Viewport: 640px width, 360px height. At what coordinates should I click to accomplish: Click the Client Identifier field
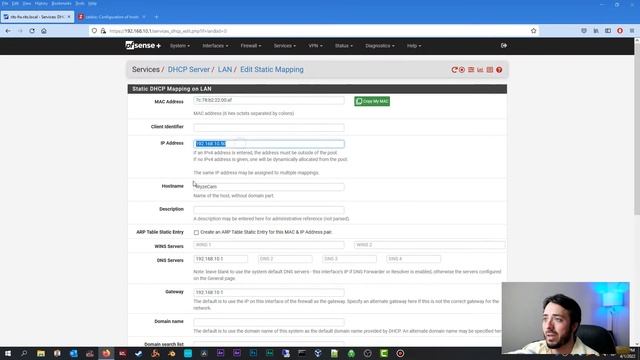pos(269,127)
